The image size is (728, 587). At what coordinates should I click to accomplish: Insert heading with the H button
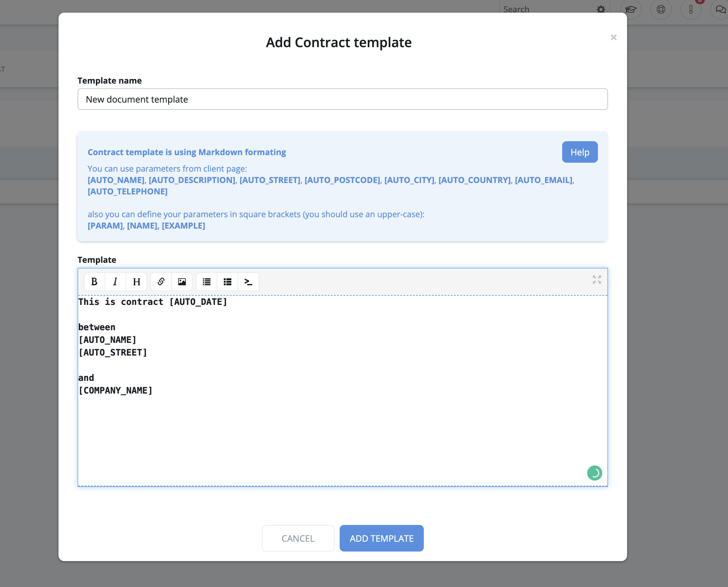pyautogui.click(x=136, y=282)
